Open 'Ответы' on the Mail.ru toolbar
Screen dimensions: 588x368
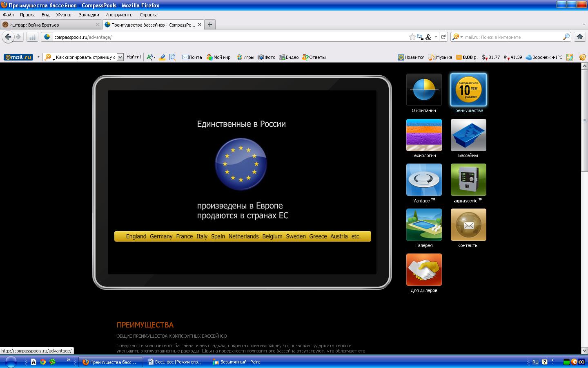point(314,57)
